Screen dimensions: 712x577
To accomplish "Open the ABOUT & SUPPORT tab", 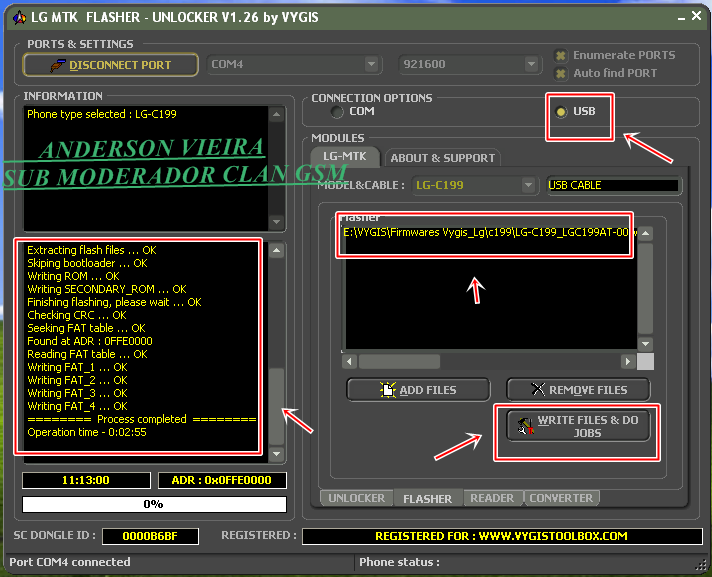I will tap(443, 158).
